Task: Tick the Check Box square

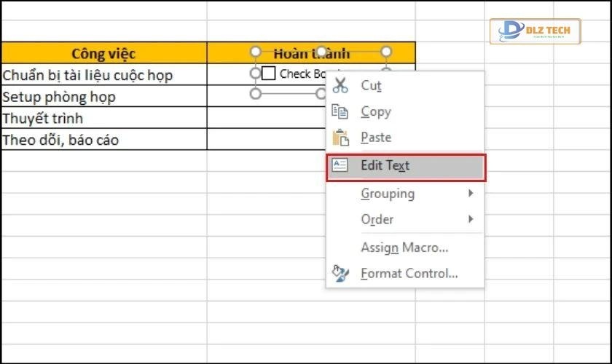Action: [x=268, y=74]
